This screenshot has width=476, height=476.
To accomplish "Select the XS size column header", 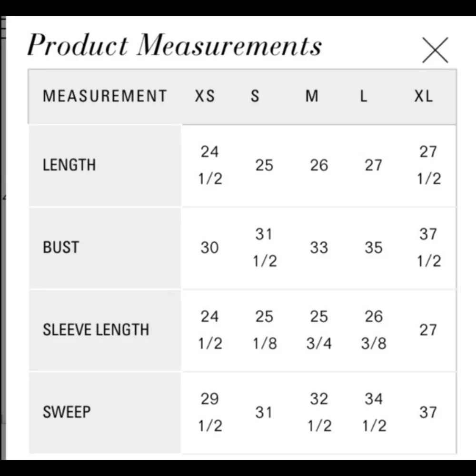I will (x=205, y=96).
